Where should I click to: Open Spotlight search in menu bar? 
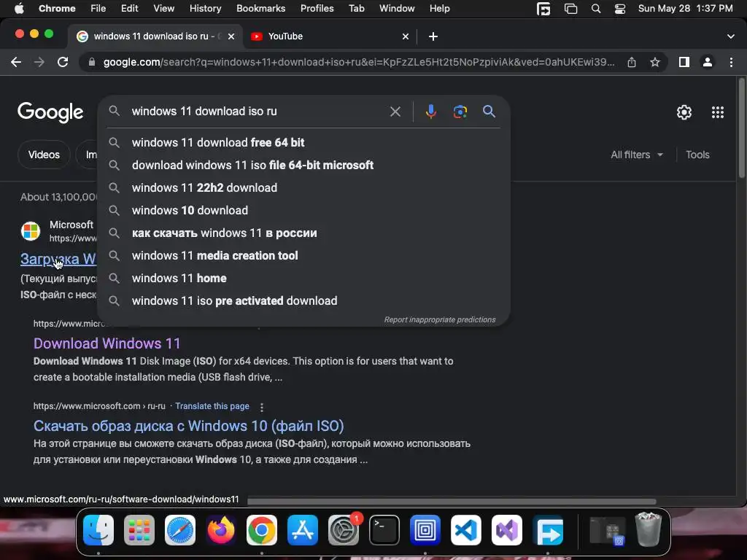[x=595, y=9]
